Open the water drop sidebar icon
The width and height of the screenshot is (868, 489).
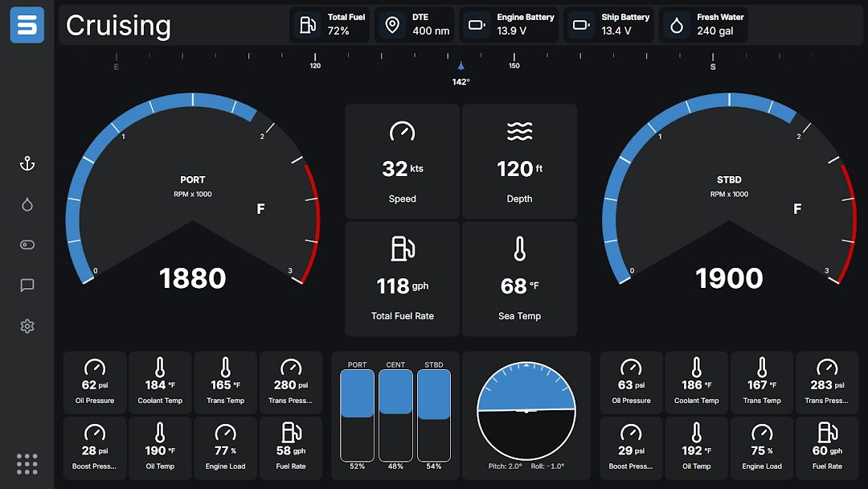[27, 204]
